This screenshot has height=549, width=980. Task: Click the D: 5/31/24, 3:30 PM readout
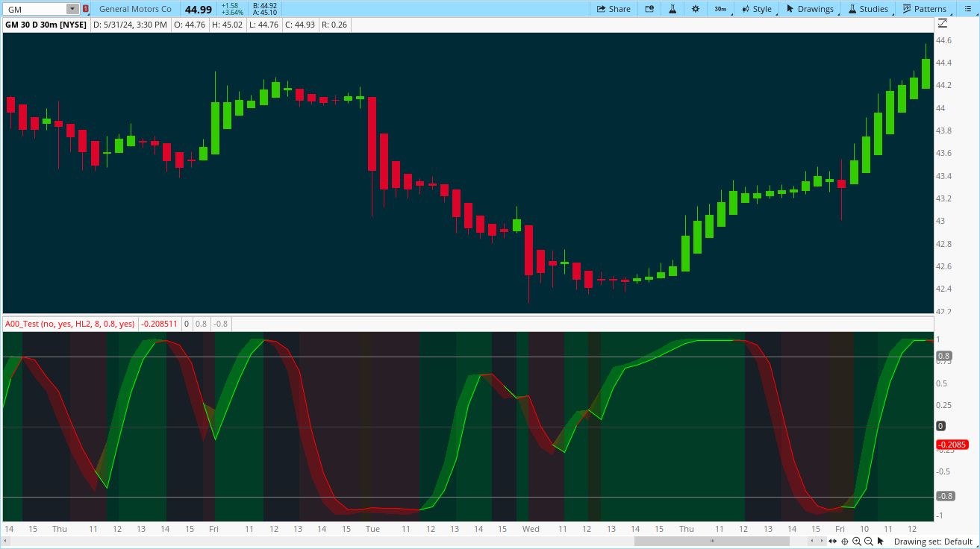tap(130, 25)
